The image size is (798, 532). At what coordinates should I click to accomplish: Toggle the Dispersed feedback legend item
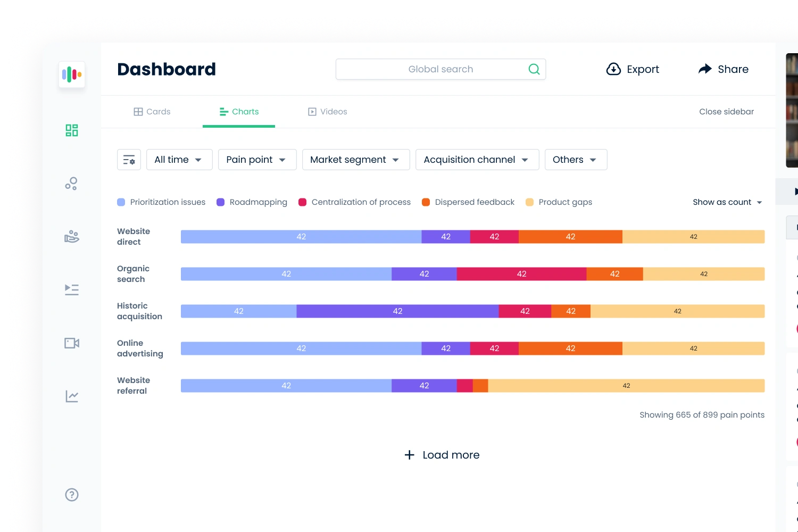click(x=468, y=202)
